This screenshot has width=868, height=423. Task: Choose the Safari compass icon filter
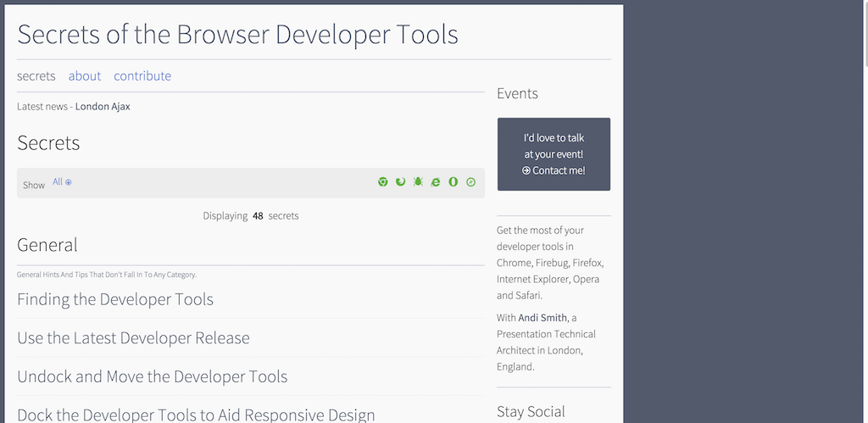tap(471, 182)
